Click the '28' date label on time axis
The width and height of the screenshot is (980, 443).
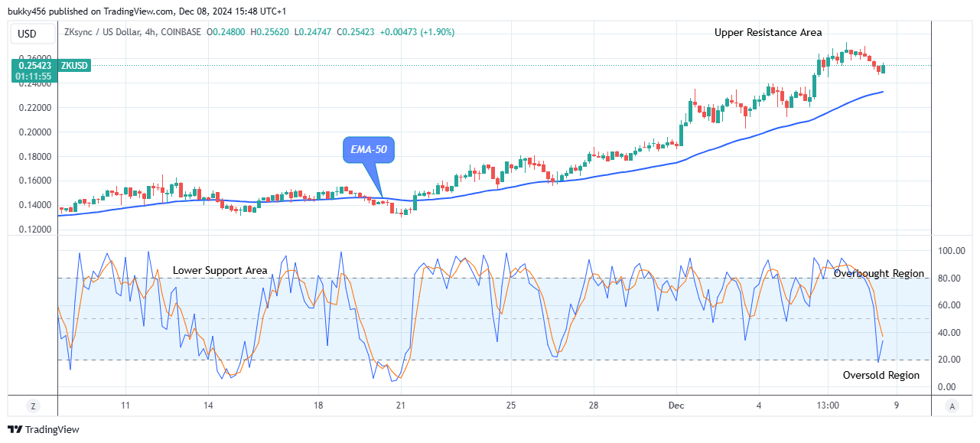pos(594,405)
